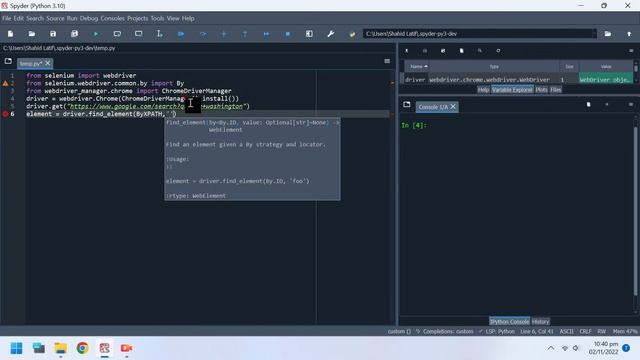Step out of the function with the up arrow
The width and height of the screenshot is (640, 360).
[245, 34]
